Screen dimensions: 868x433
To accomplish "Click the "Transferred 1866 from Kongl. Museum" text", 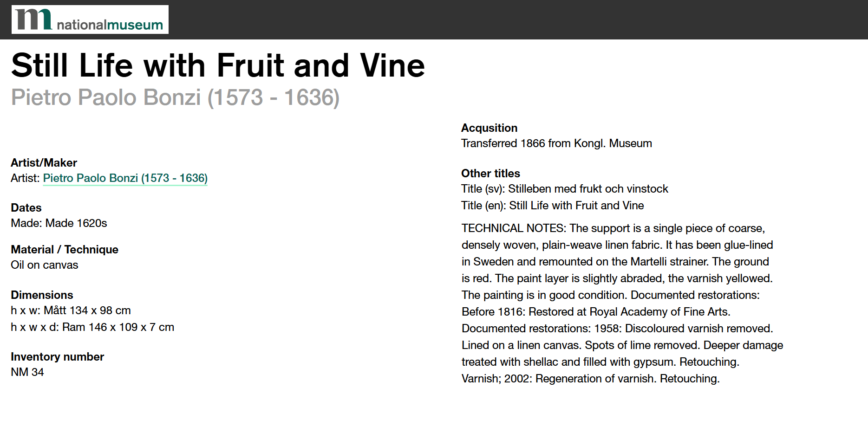I will (x=556, y=143).
